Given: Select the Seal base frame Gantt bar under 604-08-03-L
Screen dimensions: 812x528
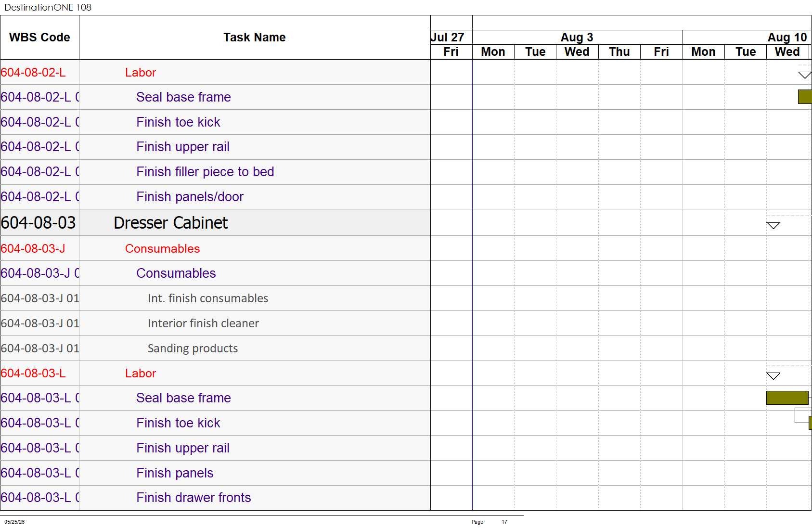Looking at the screenshot, I should 787,398.
